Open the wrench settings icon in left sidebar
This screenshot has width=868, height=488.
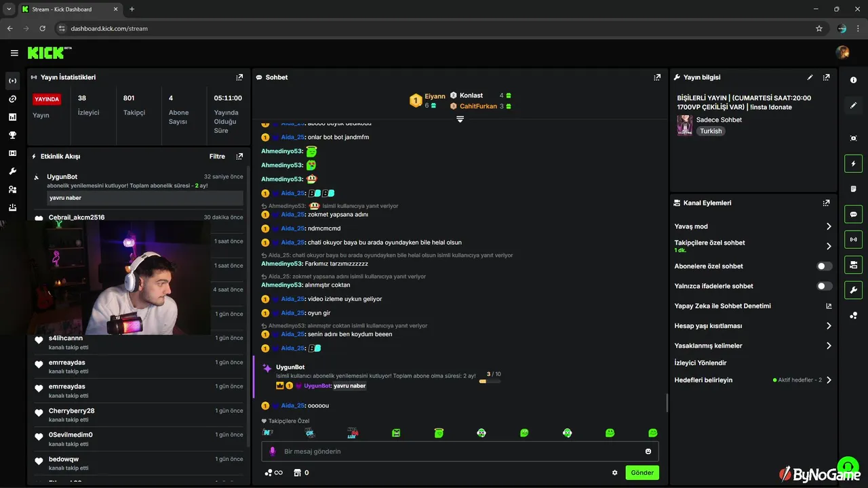click(x=12, y=171)
